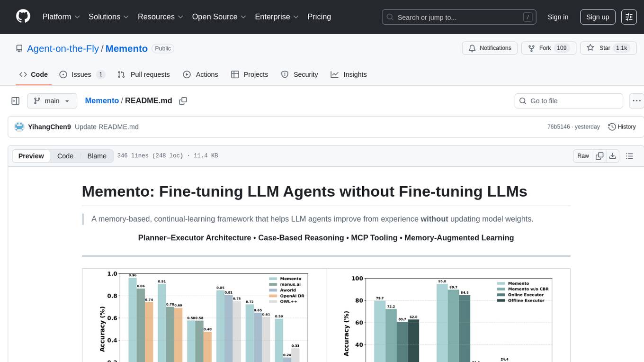644x362 pixels.
Task: Open the Pricing page
Action: 319,17
